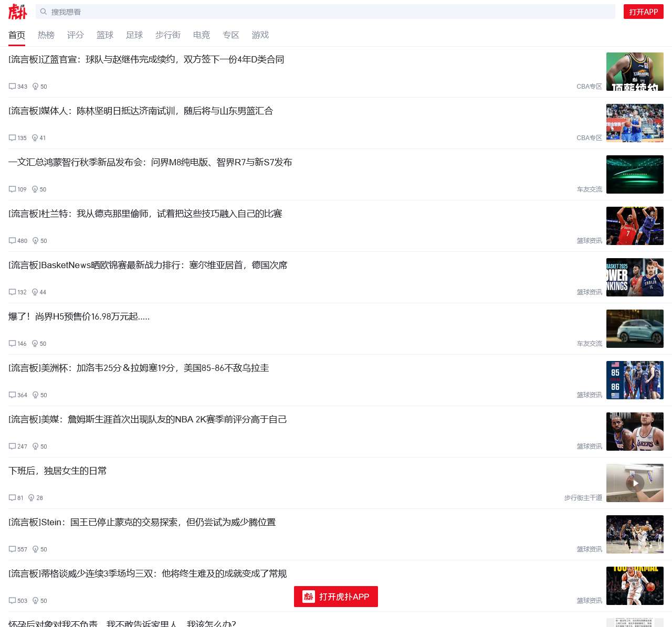
Task: Switch to the 游戏 tab
Action: [x=260, y=35]
